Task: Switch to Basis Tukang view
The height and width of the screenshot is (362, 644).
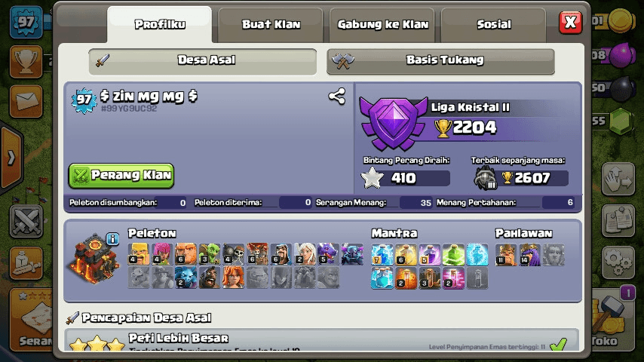Action: point(440,61)
